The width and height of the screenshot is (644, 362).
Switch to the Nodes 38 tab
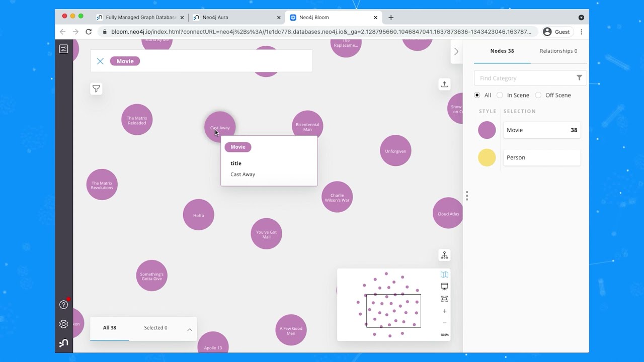point(502,51)
